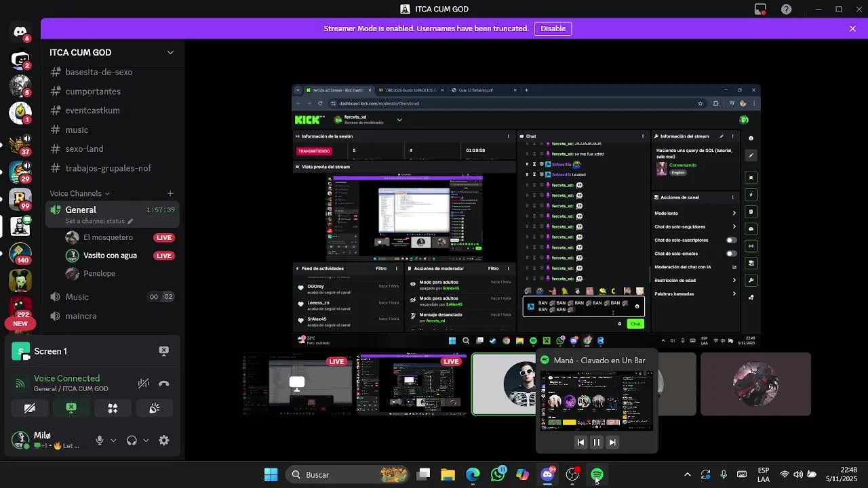Skip to next track in Spotify preview
Viewport: 868px width, 488px height.
pos(612,442)
